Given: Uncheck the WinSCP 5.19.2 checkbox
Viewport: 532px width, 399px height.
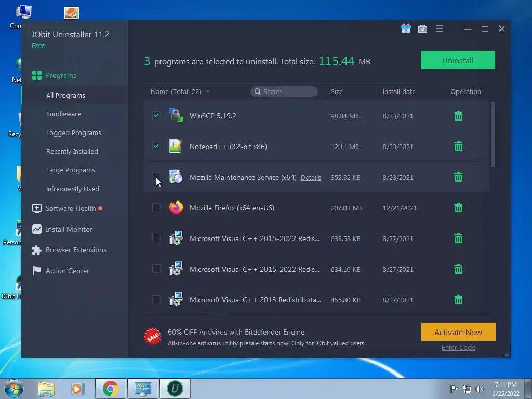Looking at the screenshot, I should pyautogui.click(x=156, y=115).
